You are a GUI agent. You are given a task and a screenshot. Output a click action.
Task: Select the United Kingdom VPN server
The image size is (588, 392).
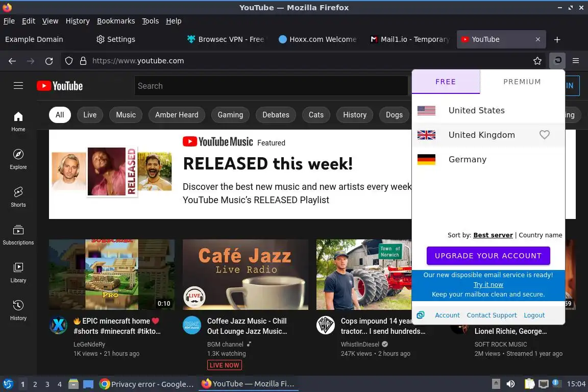[488, 135]
